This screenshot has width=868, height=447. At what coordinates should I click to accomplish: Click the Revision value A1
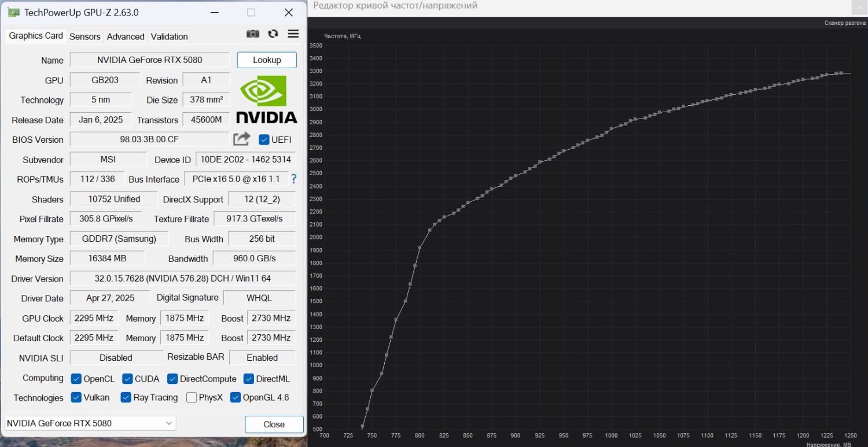coord(206,80)
